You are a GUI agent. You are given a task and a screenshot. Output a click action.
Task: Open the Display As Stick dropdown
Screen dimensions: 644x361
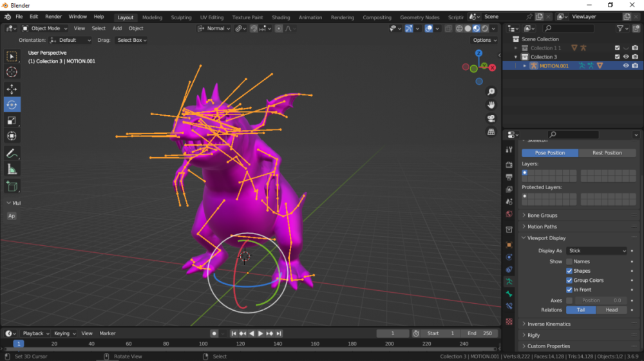click(597, 251)
